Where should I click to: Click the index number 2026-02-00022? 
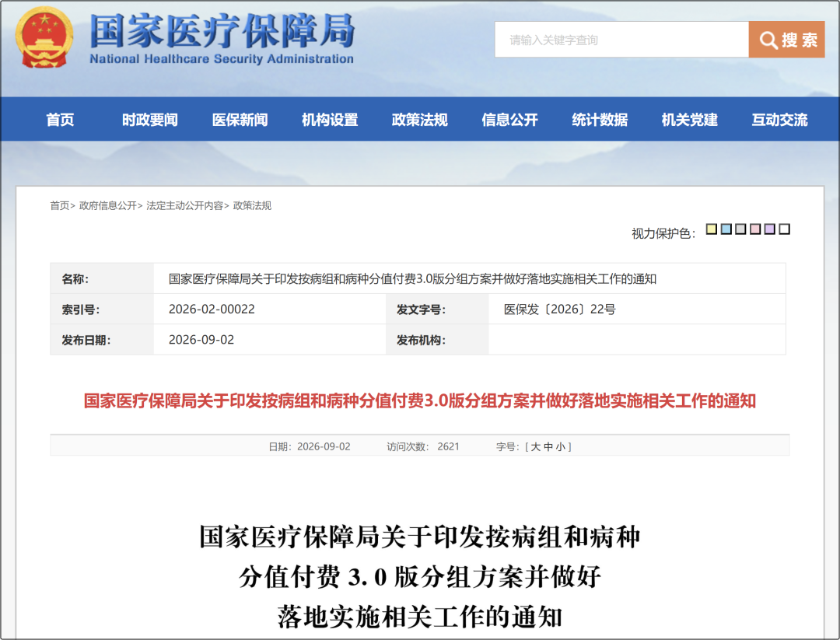212,309
